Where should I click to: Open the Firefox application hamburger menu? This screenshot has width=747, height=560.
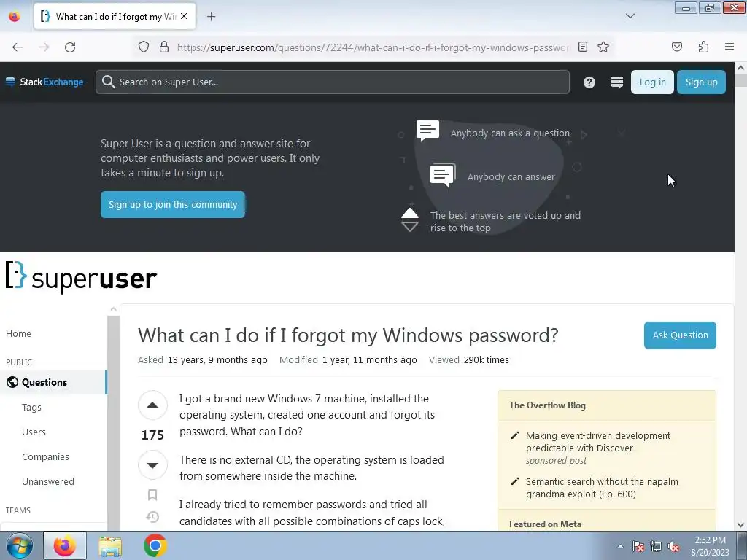pyautogui.click(x=729, y=47)
